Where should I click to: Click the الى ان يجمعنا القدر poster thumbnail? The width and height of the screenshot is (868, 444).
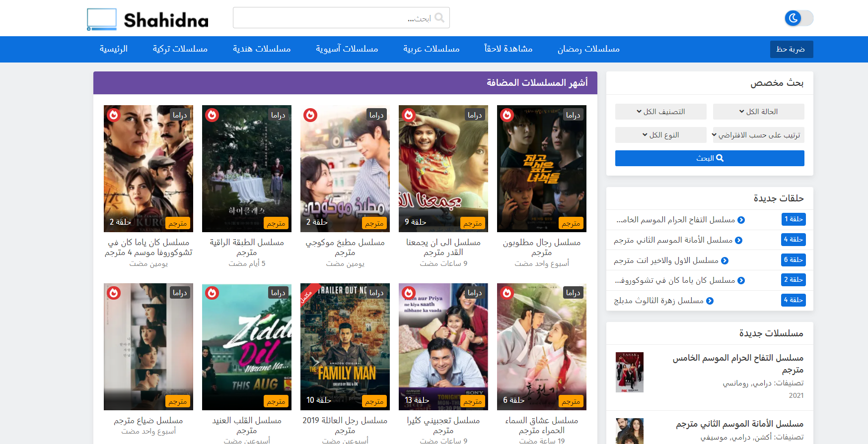click(443, 169)
